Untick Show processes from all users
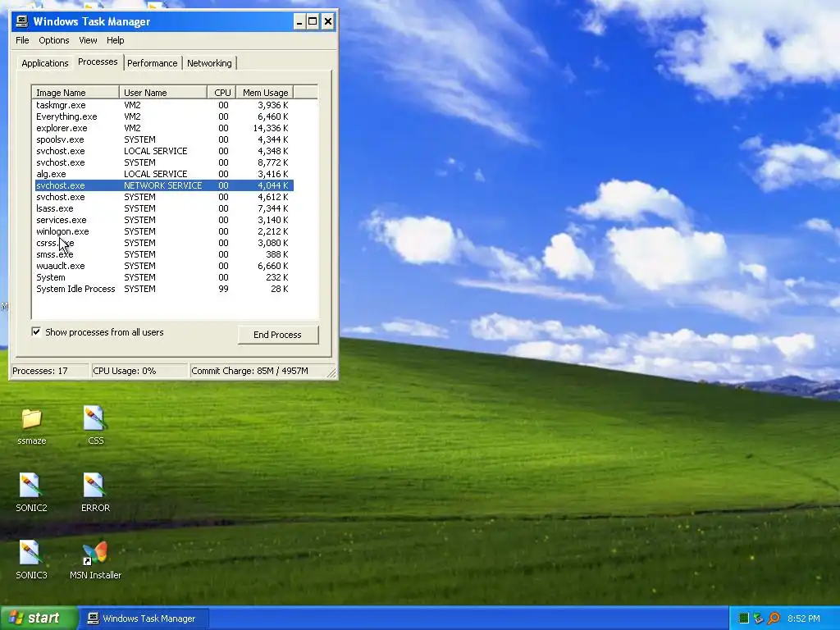 36,331
